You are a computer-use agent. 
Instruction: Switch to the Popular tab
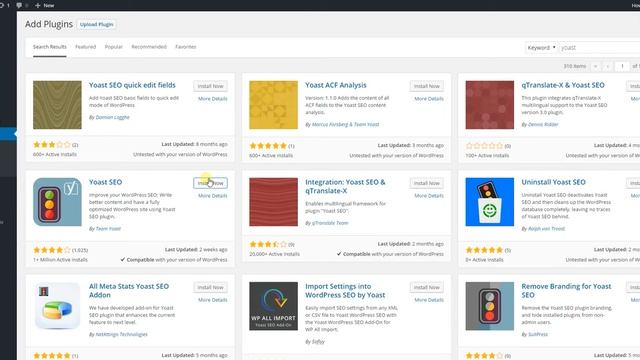point(113,47)
